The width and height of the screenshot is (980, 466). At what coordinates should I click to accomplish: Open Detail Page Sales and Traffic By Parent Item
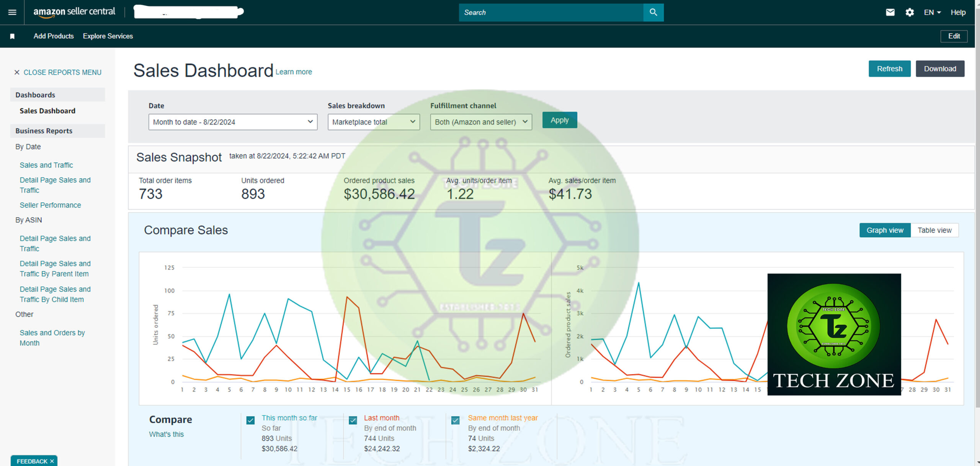55,269
